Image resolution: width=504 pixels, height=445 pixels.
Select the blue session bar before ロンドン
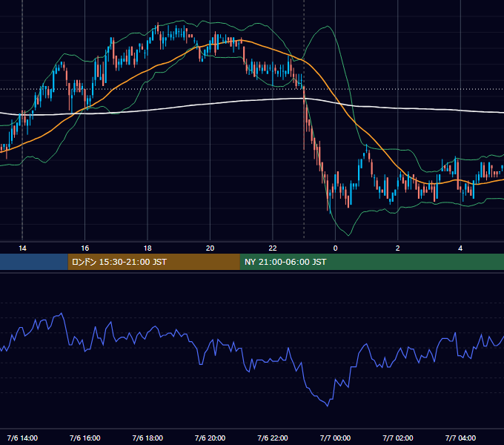tap(34, 262)
